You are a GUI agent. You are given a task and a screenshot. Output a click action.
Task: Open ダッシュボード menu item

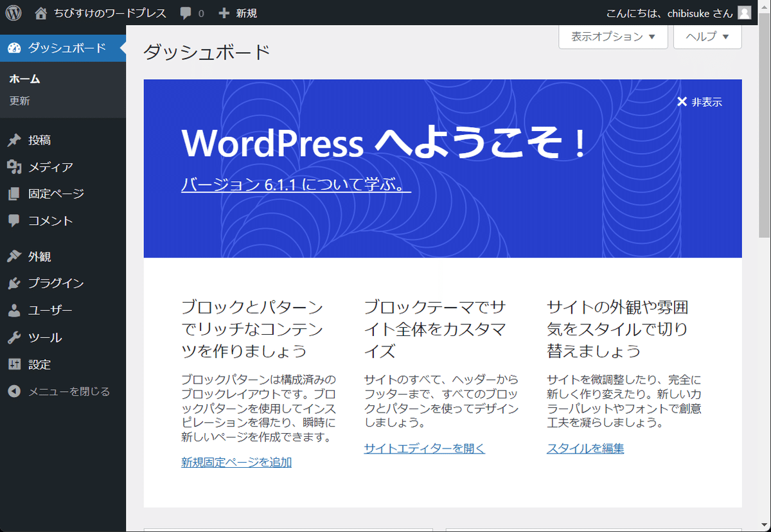pos(63,48)
